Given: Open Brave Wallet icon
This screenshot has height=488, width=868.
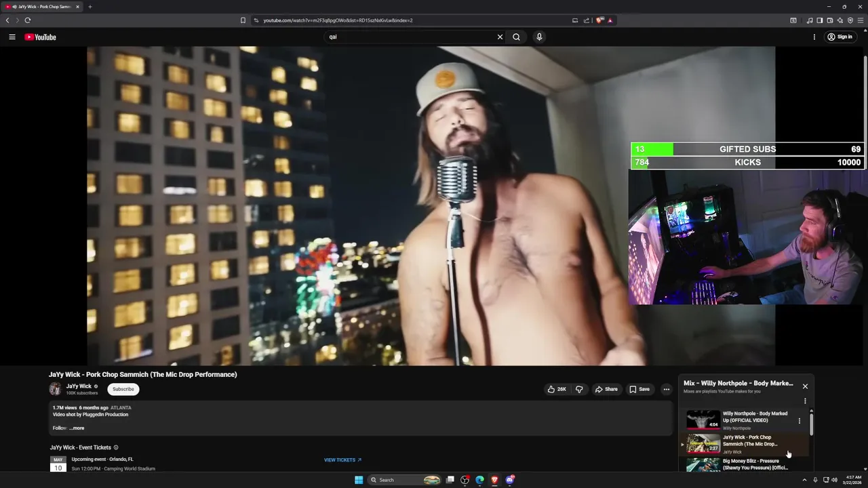Looking at the screenshot, I should coord(830,20).
